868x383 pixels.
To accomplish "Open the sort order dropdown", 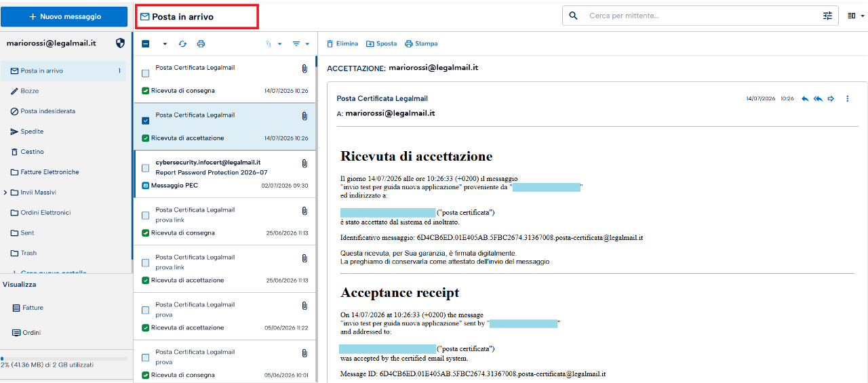I will 274,44.
